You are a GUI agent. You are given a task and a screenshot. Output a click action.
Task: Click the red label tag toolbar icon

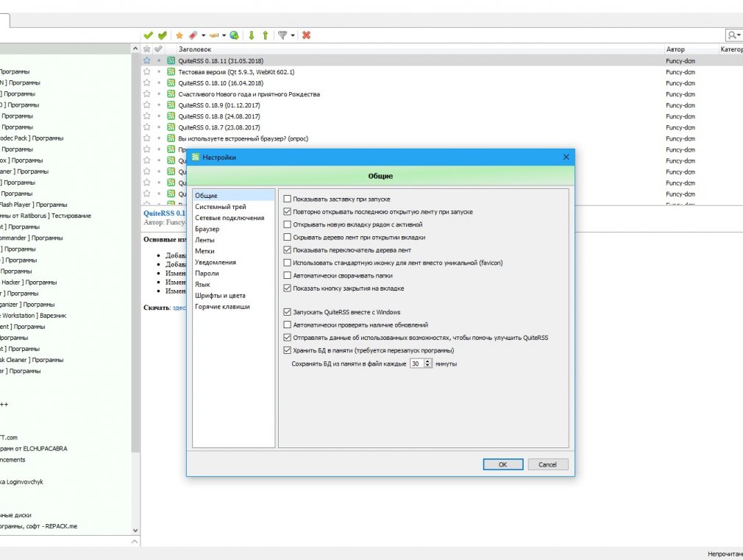coord(193,35)
